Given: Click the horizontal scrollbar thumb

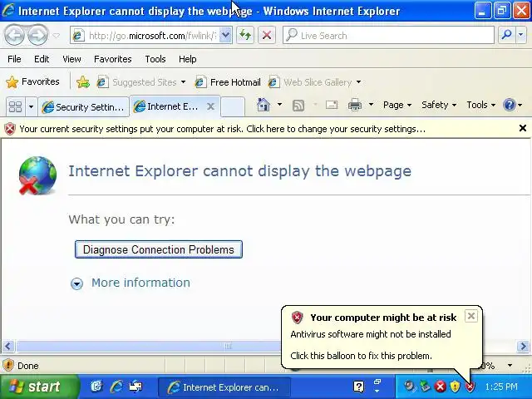Looking at the screenshot, I should pos(148,347).
